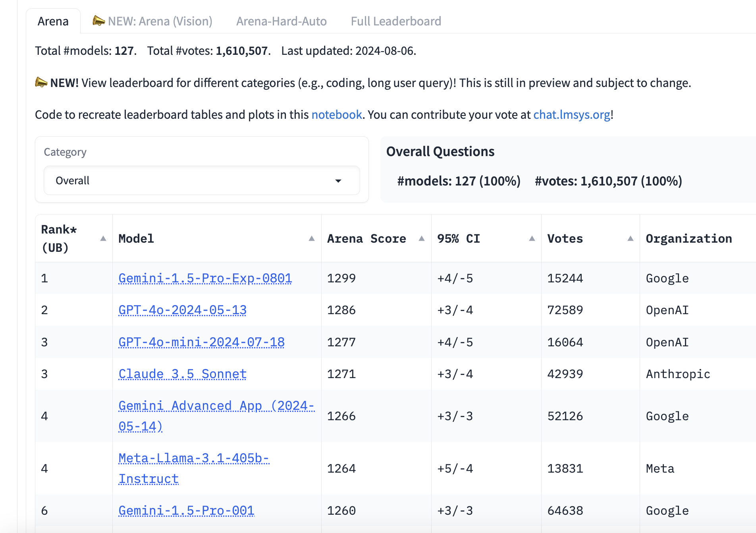
Task: Sort by the Rank (UB) column arrow
Action: [103, 238]
